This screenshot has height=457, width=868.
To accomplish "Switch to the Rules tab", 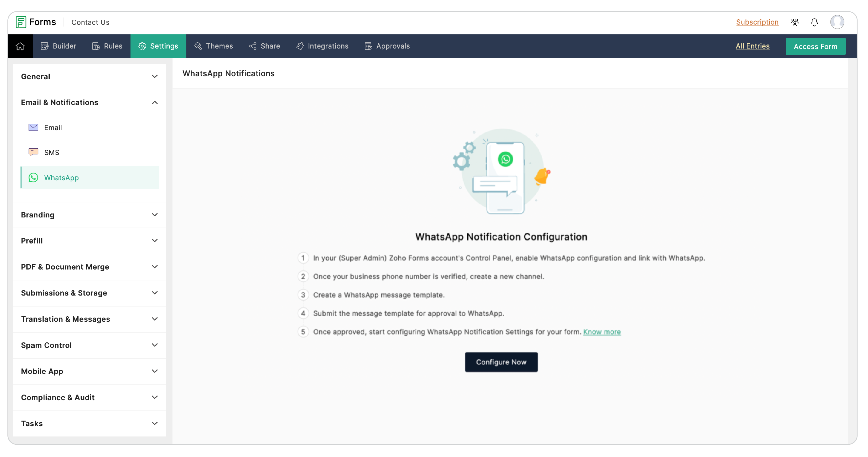I will pyautogui.click(x=107, y=46).
